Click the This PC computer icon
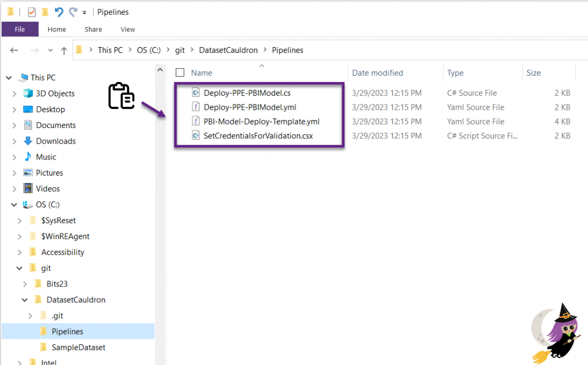Image resolution: width=588 pixels, height=365 pixels. 24,77
